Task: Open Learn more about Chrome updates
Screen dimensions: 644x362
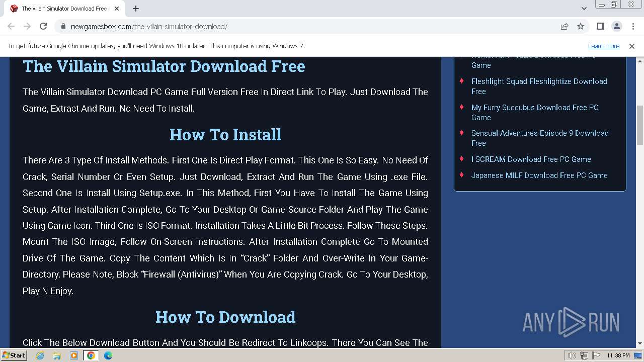Action: pyautogui.click(x=604, y=46)
